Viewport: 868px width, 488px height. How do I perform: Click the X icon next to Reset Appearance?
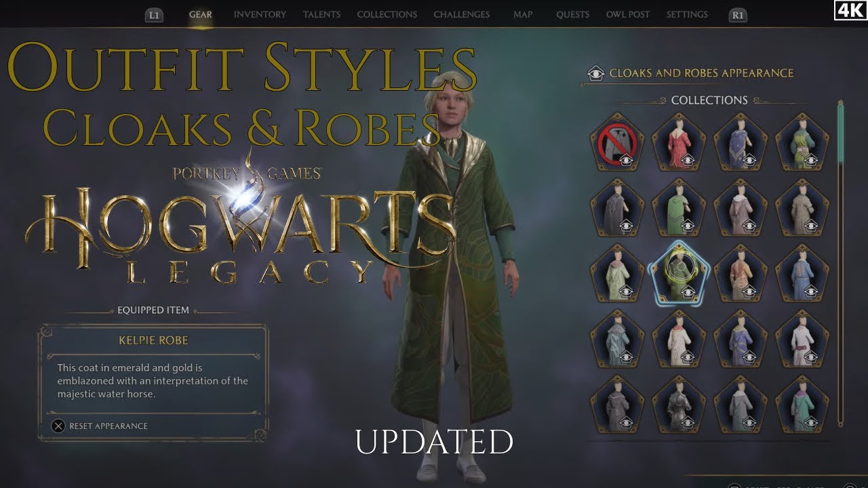click(x=58, y=426)
